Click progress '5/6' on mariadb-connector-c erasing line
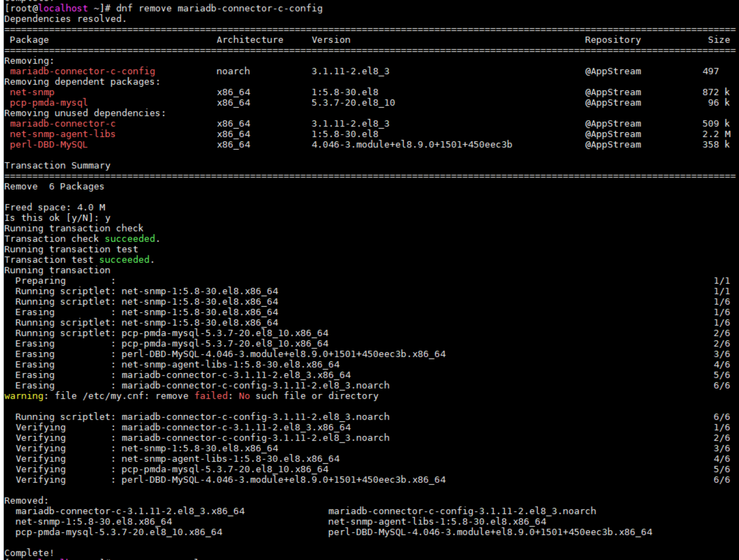Screen dimensions: 739x560 point(722,375)
